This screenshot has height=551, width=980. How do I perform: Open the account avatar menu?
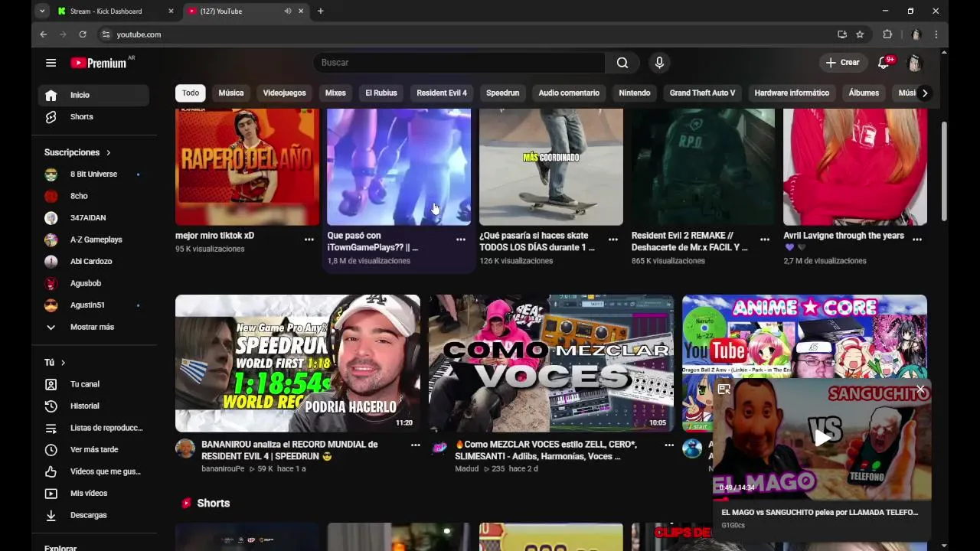pos(914,63)
